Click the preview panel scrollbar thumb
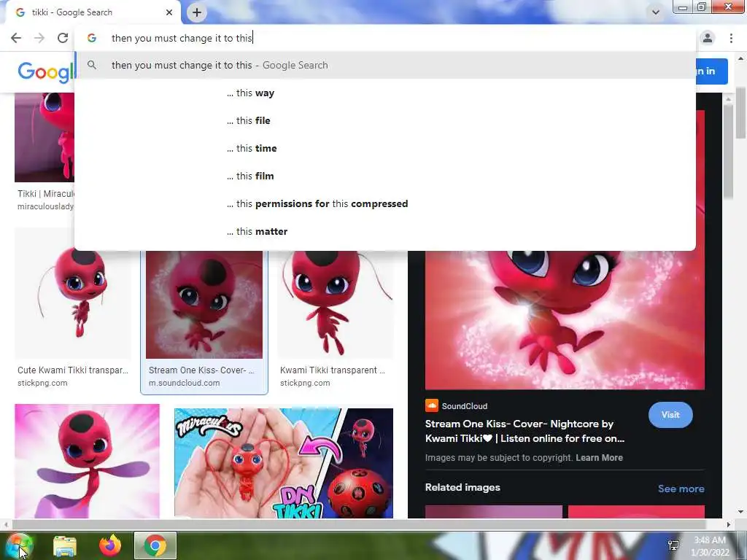747x560 pixels. coord(728,152)
